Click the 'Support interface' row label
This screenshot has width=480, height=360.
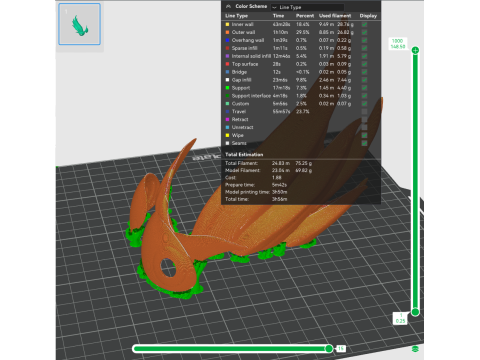click(x=251, y=96)
